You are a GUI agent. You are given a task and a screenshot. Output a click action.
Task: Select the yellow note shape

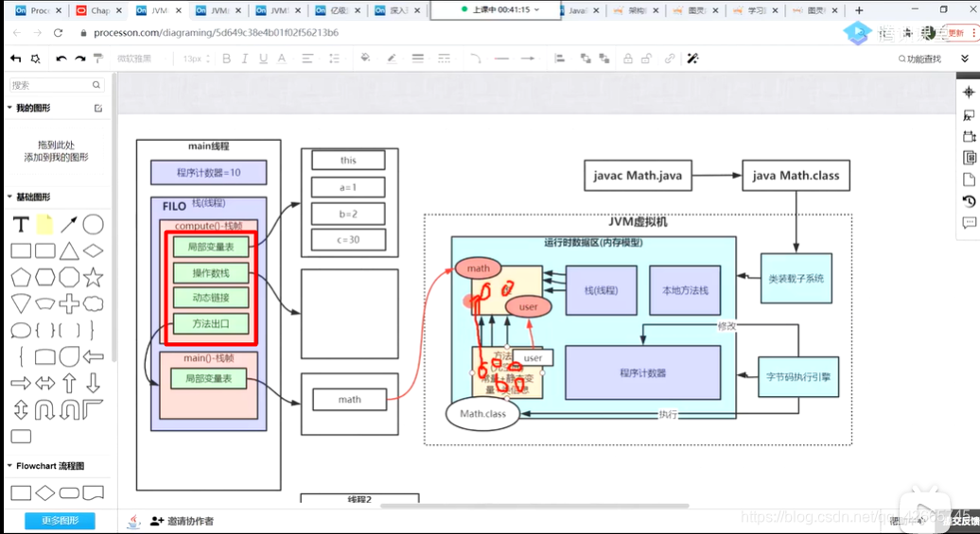coord(45,224)
